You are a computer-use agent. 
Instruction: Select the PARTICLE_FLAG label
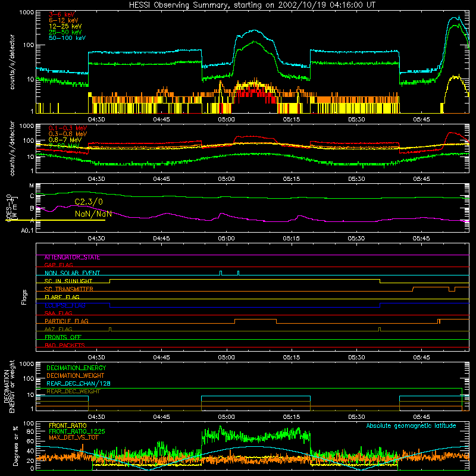pos(67,321)
